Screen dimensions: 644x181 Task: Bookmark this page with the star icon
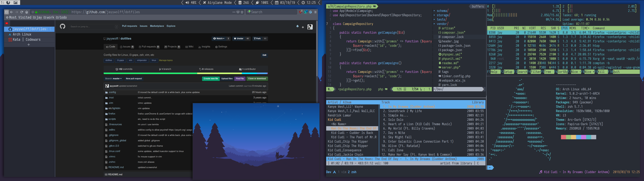242,12
